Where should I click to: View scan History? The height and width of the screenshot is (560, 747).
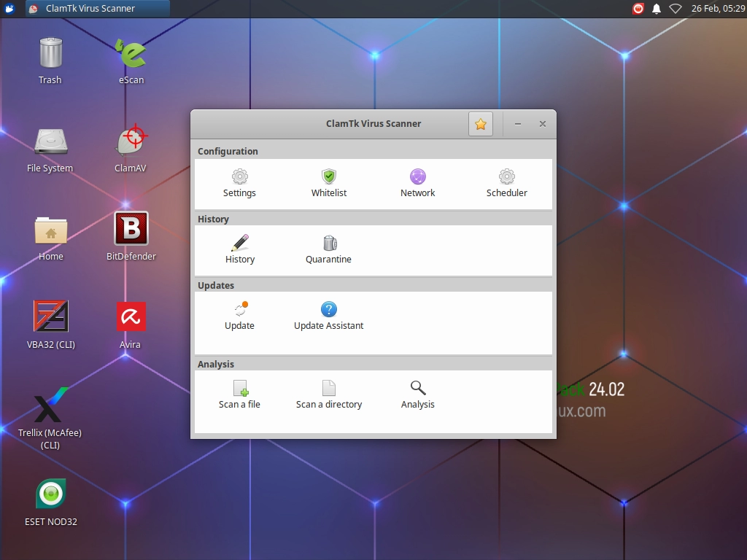click(x=239, y=249)
